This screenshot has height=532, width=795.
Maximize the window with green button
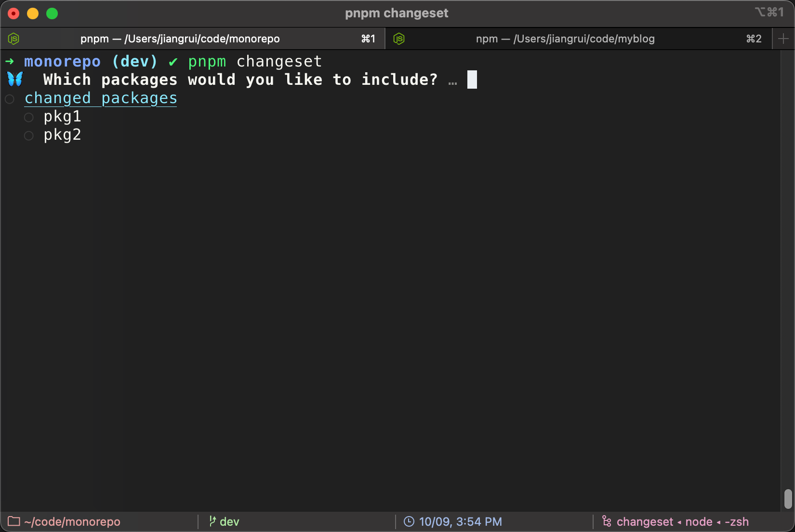[x=52, y=13]
